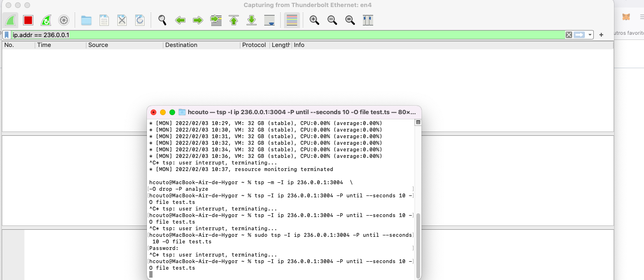The height and width of the screenshot is (280, 644).
Task: Zoom in on the packet list
Action: (x=315, y=20)
